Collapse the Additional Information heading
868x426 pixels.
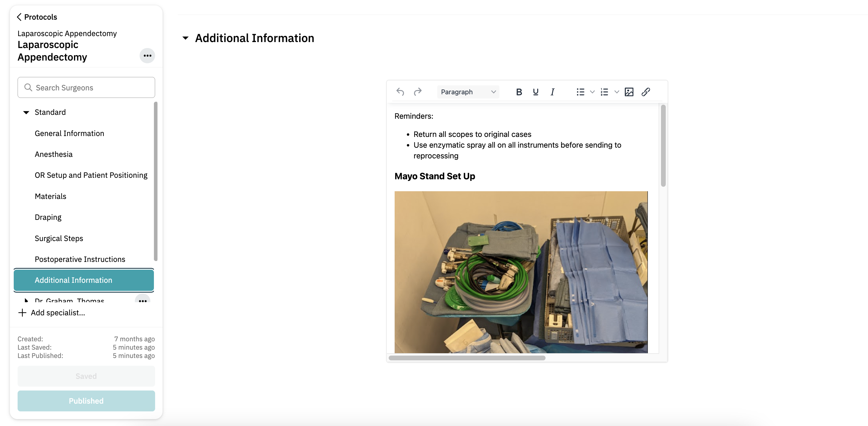point(185,38)
